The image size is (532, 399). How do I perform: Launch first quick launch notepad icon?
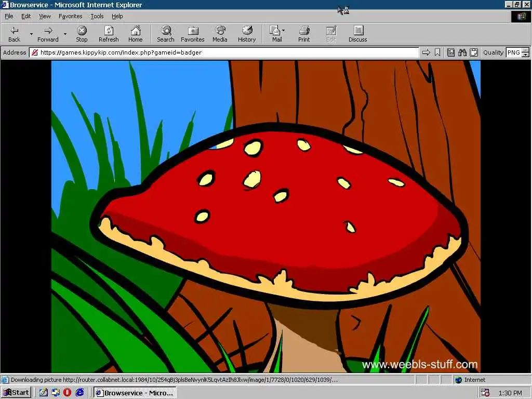click(x=44, y=393)
